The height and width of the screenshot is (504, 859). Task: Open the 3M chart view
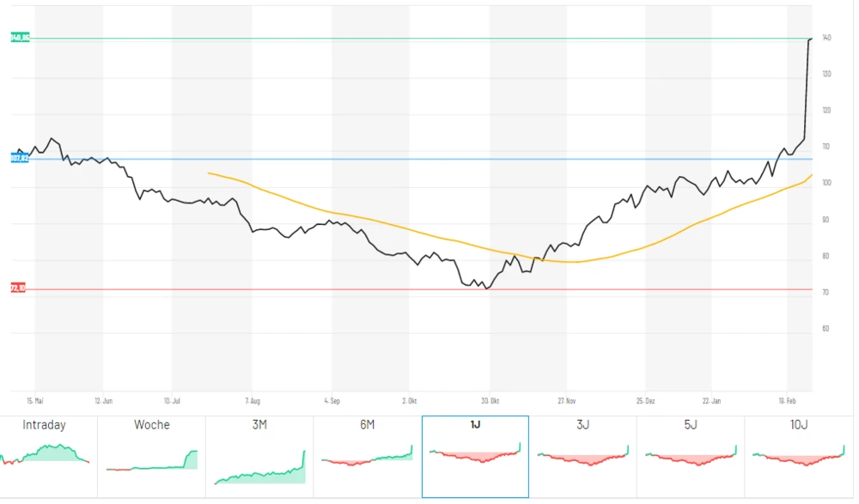point(259,424)
